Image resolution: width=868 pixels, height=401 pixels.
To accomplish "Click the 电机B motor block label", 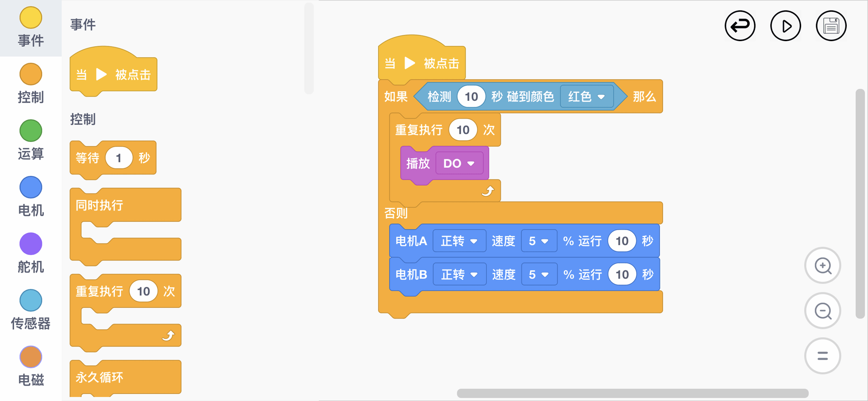I will pos(411,274).
